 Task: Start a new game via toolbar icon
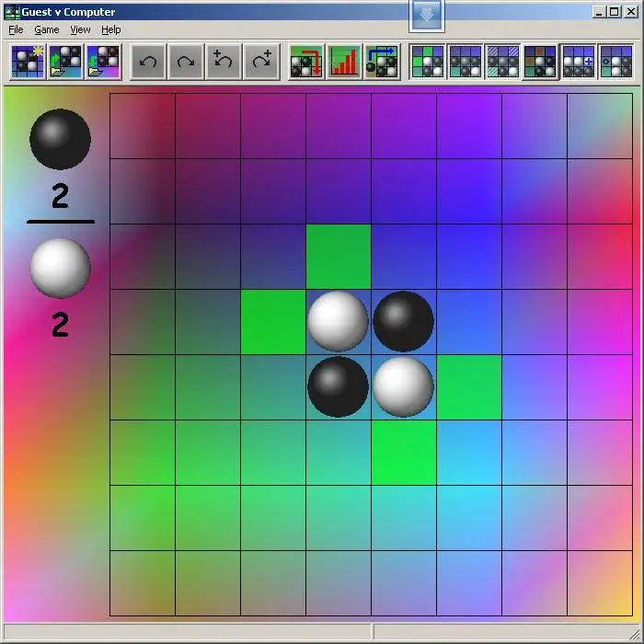click(28, 62)
